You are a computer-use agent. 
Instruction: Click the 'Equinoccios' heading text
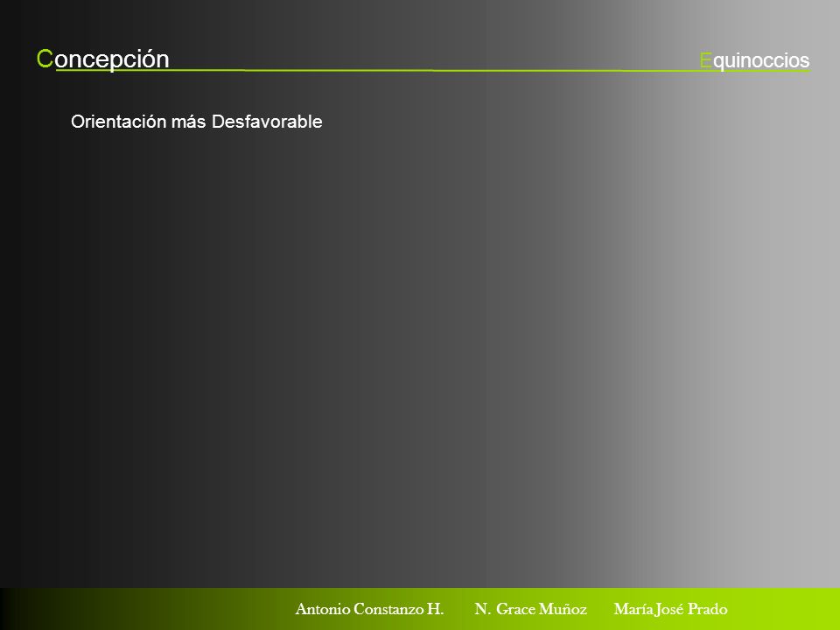[754, 60]
